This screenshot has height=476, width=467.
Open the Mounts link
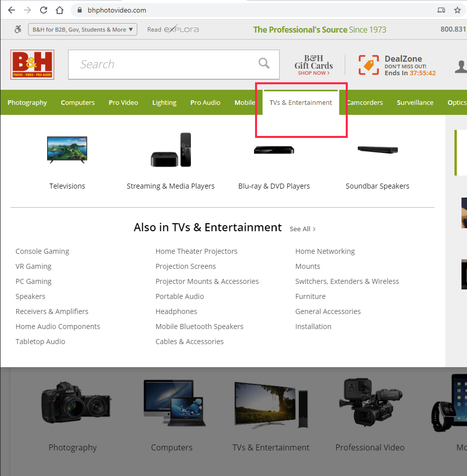click(x=308, y=266)
